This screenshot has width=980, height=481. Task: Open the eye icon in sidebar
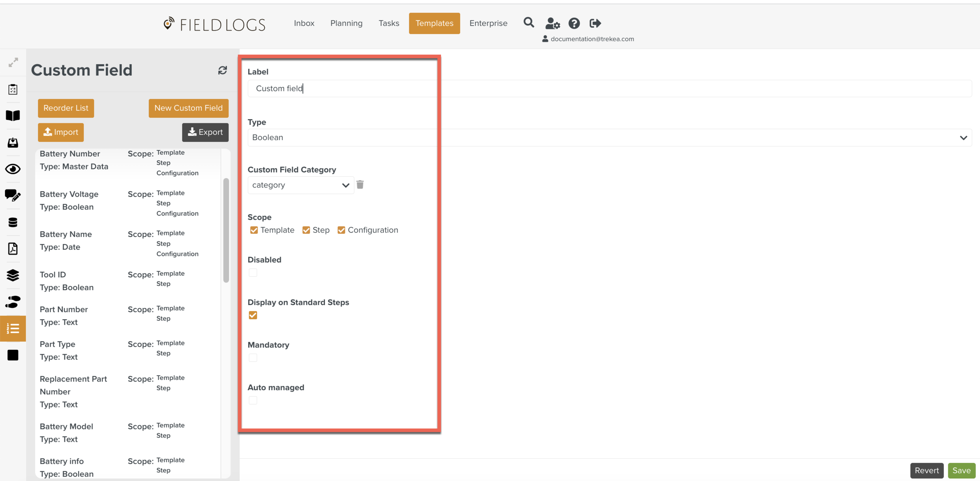[13, 169]
